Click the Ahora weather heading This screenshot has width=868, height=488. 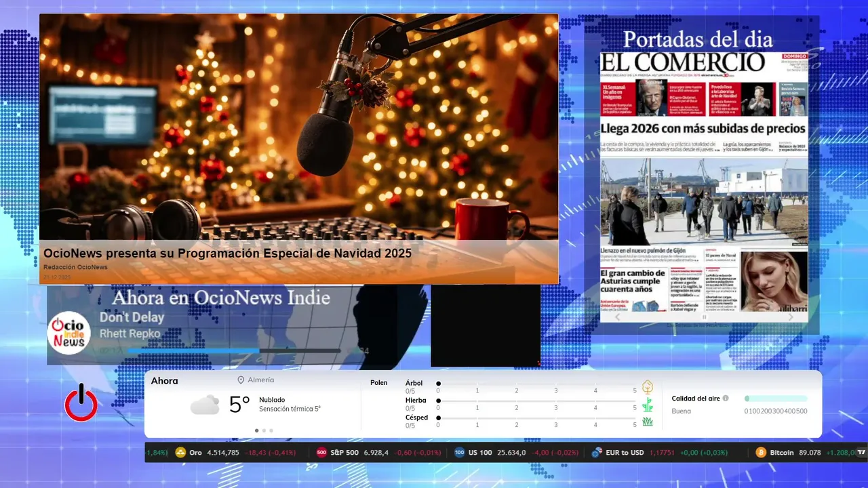(x=164, y=381)
